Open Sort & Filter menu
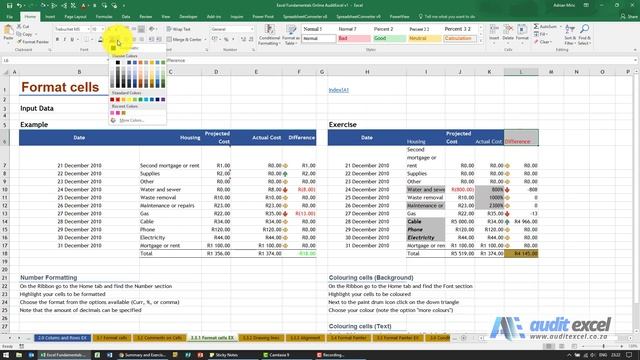 569,34
